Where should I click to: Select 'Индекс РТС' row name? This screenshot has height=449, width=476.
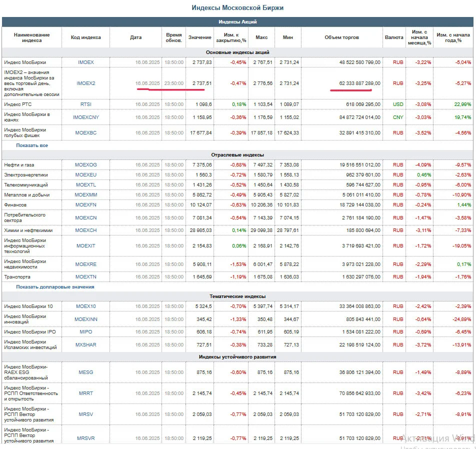(18, 104)
